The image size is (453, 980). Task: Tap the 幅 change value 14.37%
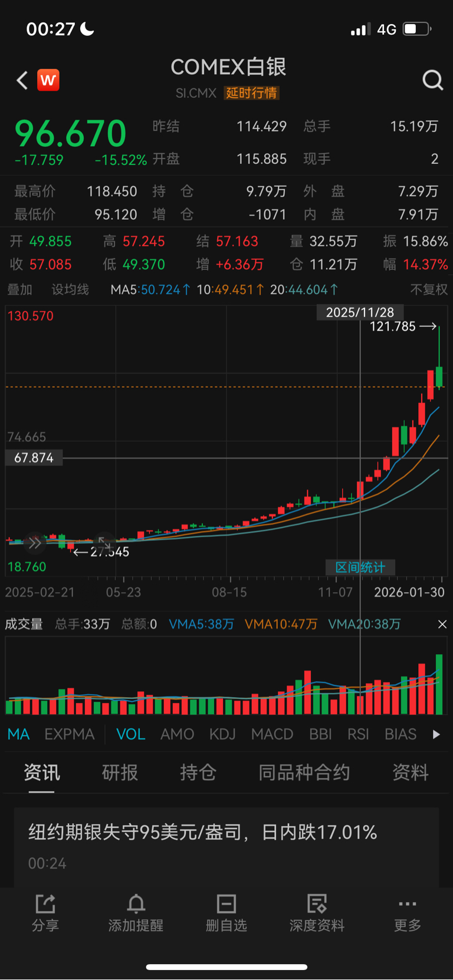coord(425,265)
